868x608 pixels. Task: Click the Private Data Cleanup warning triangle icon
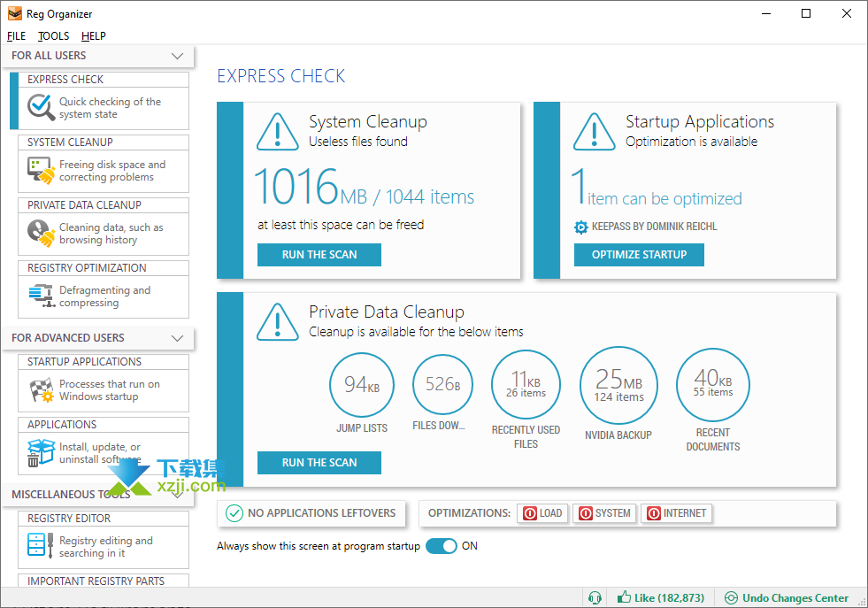278,322
